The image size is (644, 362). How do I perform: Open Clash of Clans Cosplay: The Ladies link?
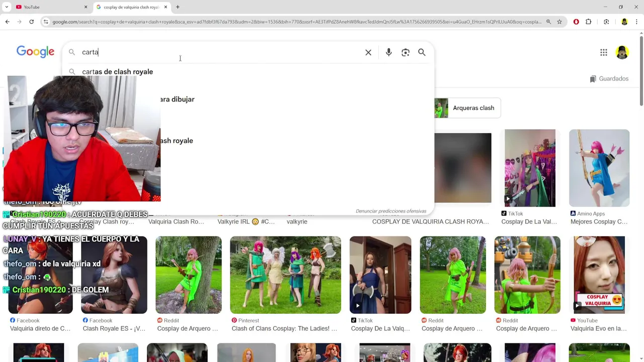click(x=284, y=329)
